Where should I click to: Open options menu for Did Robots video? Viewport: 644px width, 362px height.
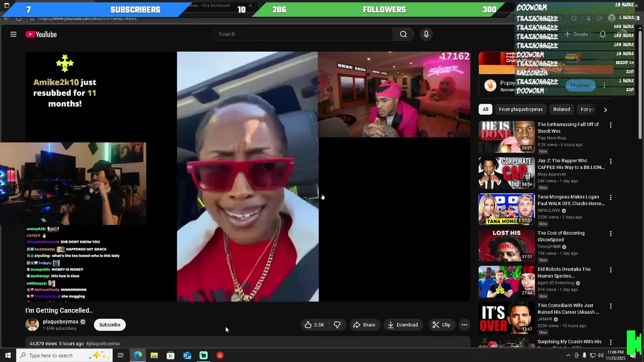[611, 270]
